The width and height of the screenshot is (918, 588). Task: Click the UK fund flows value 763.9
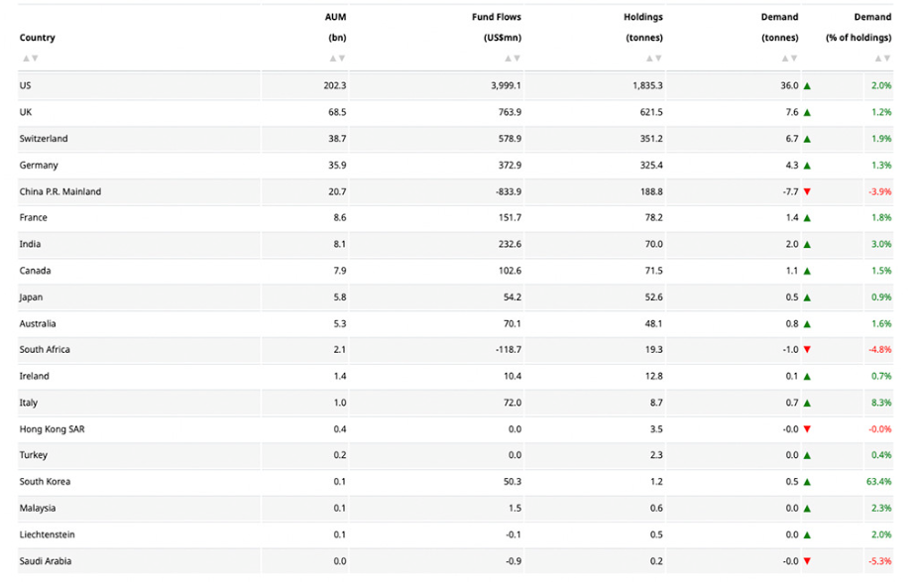[510, 112]
